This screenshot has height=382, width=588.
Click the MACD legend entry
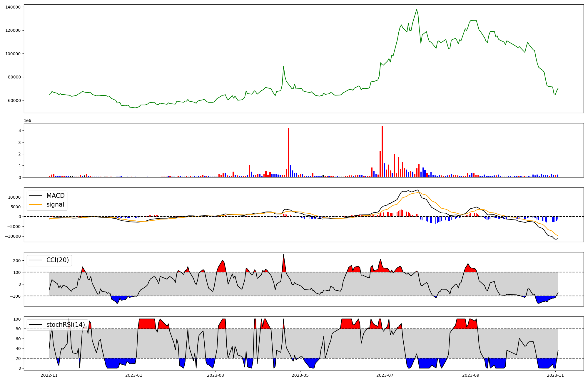[55, 196]
